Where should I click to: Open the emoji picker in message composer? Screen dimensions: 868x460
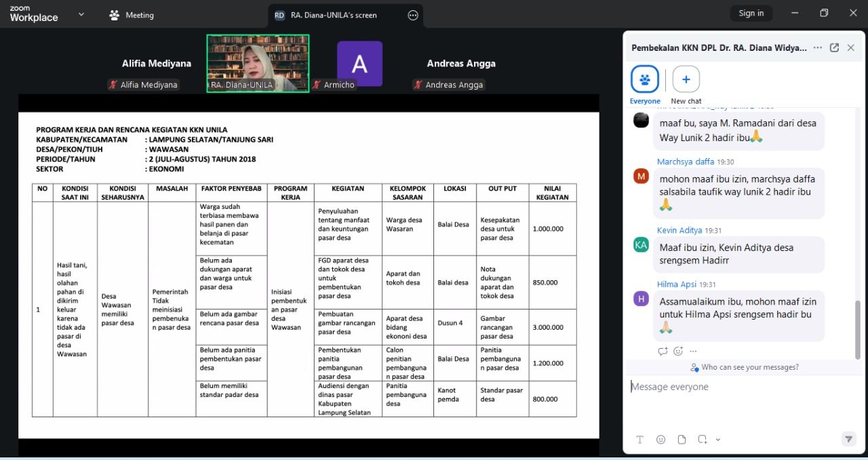point(660,440)
